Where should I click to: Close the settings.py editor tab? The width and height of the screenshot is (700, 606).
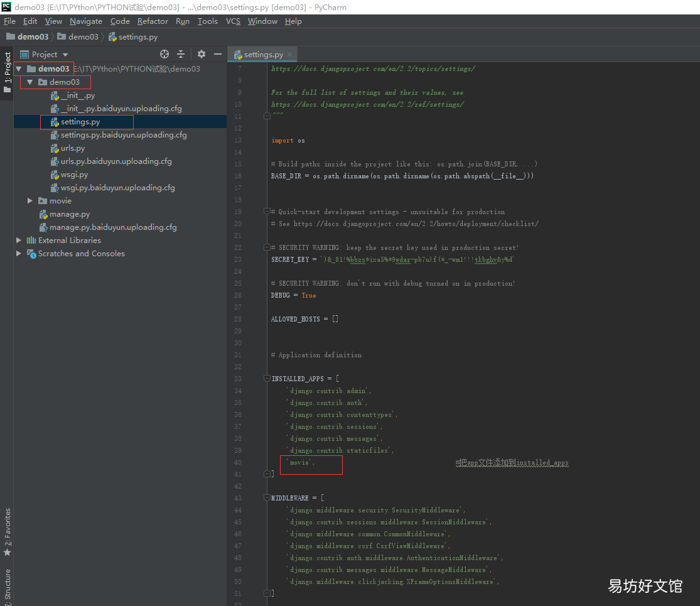pyautogui.click(x=290, y=55)
